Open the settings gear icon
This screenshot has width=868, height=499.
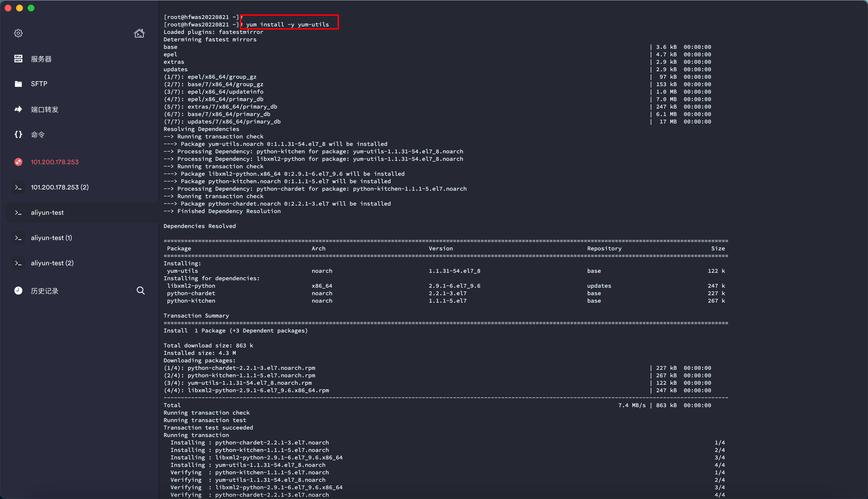point(18,33)
